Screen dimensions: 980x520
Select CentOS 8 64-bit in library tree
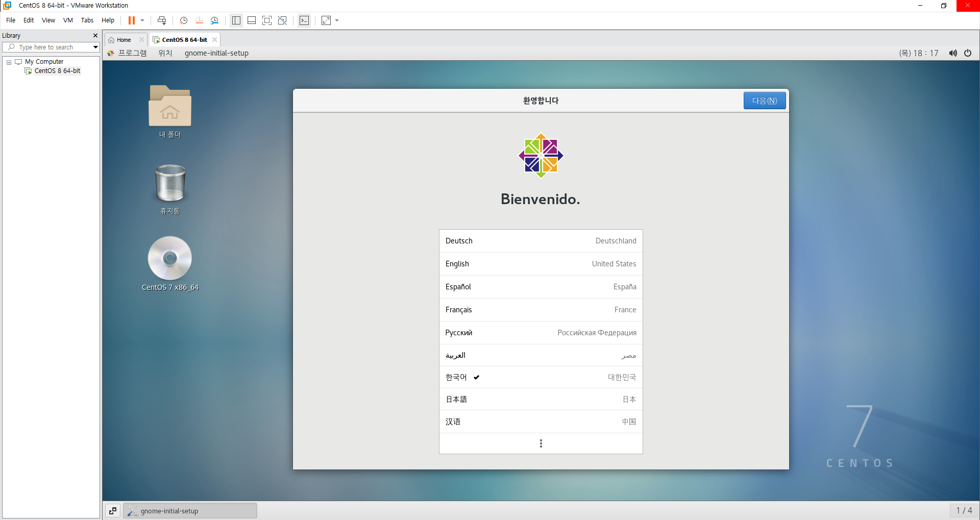click(x=57, y=71)
